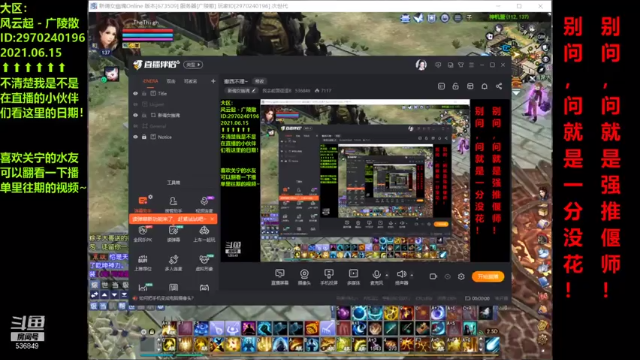Expand the speaker options arrow
This screenshot has height=360, width=640.
(411, 275)
